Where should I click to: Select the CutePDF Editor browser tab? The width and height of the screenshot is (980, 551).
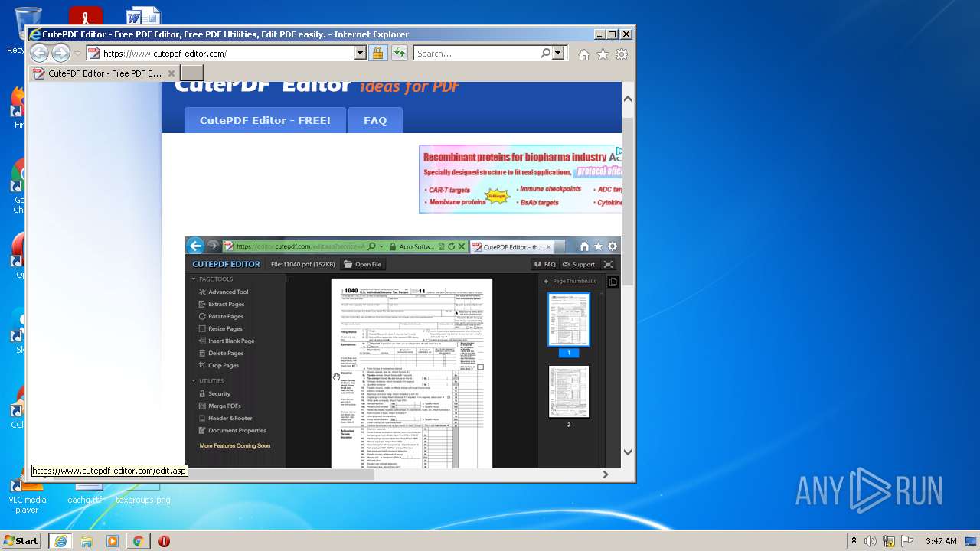[x=104, y=73]
